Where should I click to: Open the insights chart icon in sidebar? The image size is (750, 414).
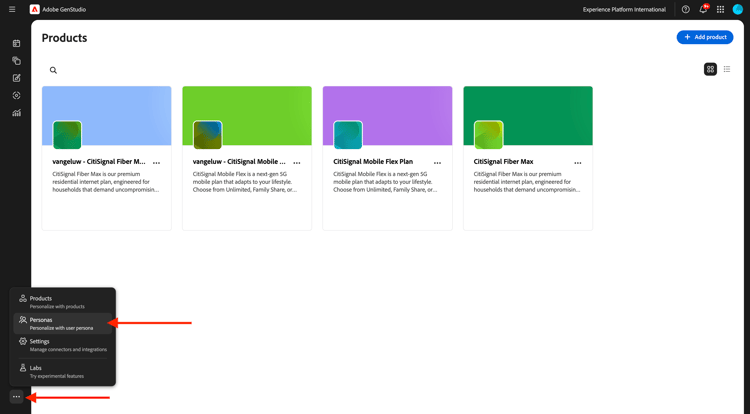coord(16,113)
